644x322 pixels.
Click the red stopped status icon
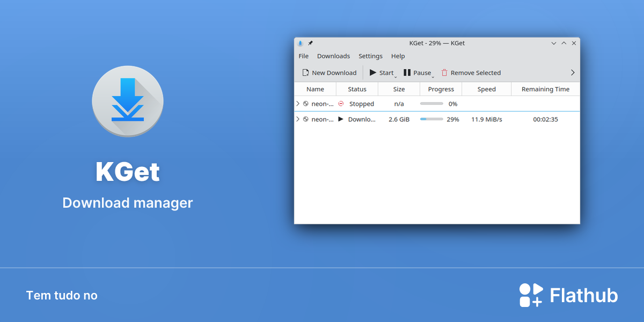(341, 104)
